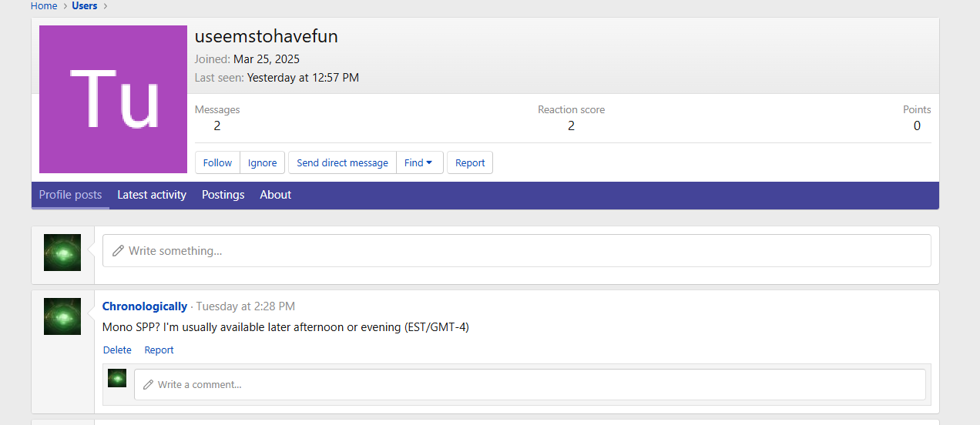Open the Postings tab
980x425 pixels.
click(223, 195)
